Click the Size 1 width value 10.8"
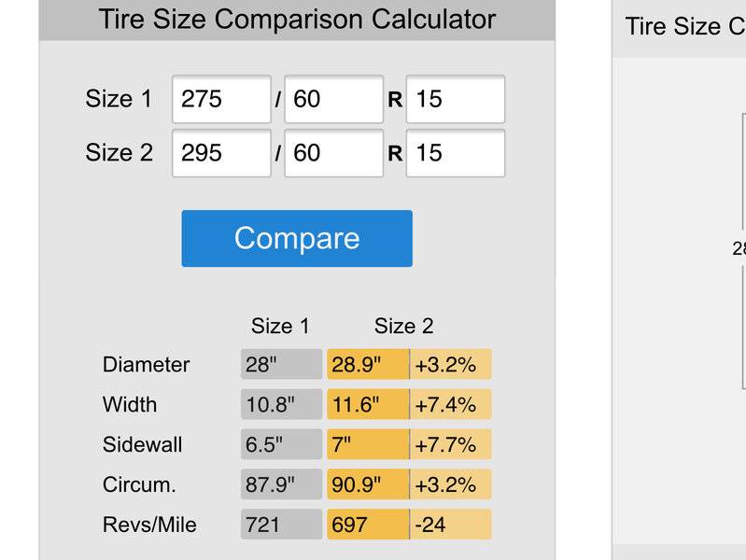 tap(282, 404)
